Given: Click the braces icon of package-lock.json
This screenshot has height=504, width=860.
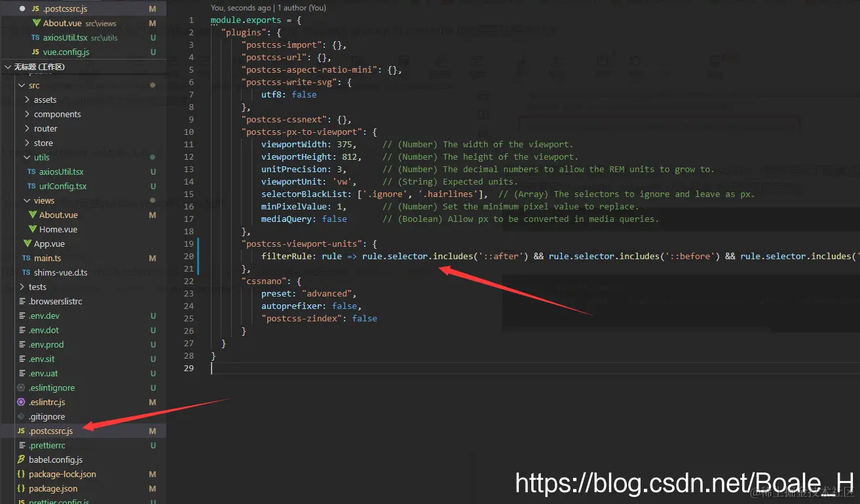Looking at the screenshot, I should click(x=22, y=474).
